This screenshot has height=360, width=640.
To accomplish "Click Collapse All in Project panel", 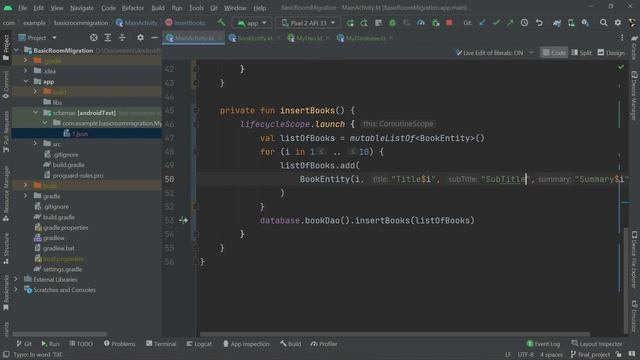I will [122, 38].
